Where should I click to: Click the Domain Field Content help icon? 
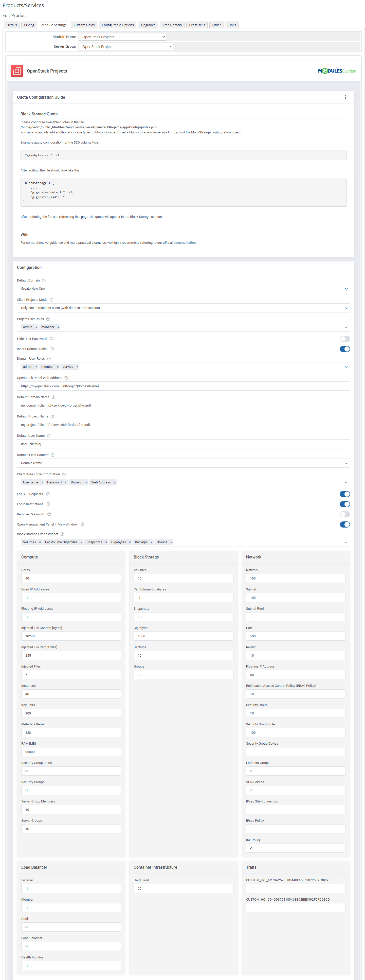pos(53,455)
